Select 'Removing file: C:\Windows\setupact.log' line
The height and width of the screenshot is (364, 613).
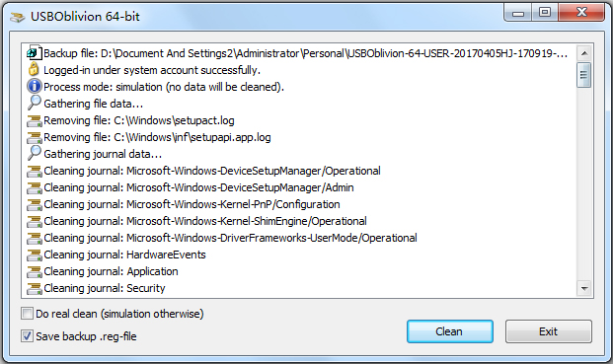coord(139,120)
